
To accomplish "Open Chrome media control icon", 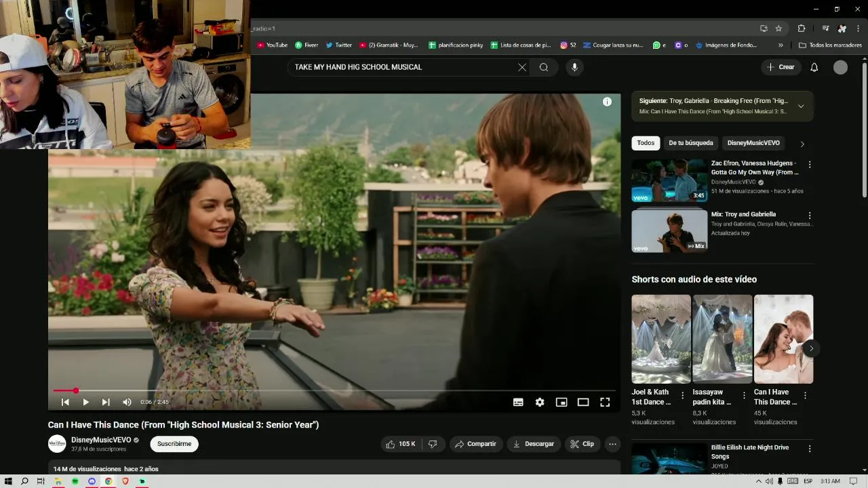I will point(825,28).
